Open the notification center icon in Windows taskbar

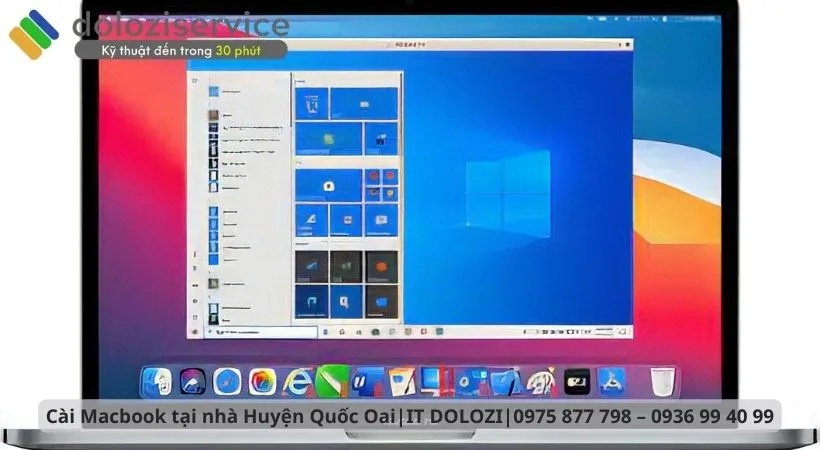[x=622, y=332]
